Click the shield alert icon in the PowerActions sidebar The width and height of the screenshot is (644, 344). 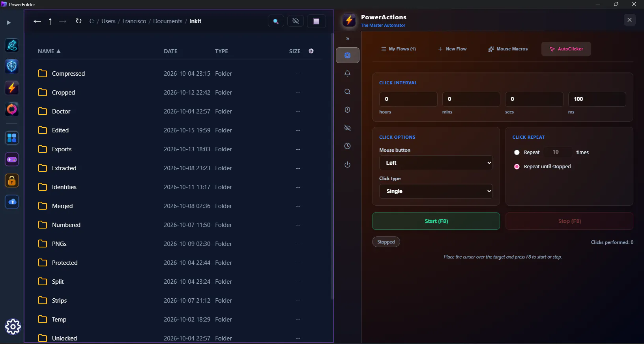point(347,110)
